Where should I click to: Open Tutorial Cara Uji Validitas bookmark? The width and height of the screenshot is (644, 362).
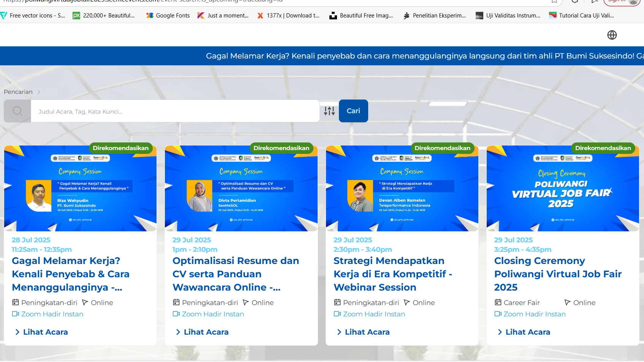click(582, 16)
